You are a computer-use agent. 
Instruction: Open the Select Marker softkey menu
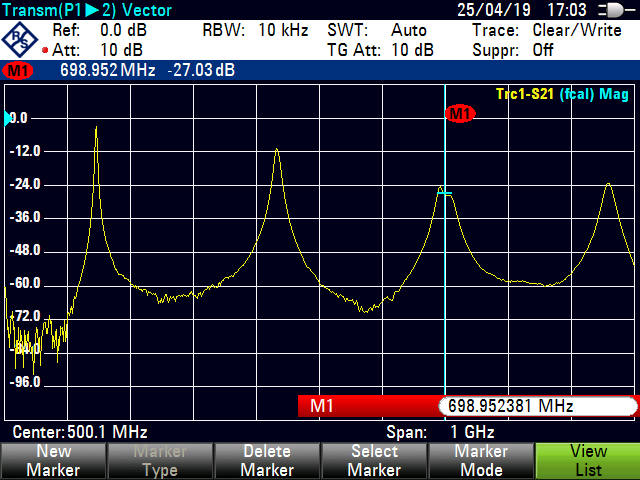pyautogui.click(x=373, y=461)
